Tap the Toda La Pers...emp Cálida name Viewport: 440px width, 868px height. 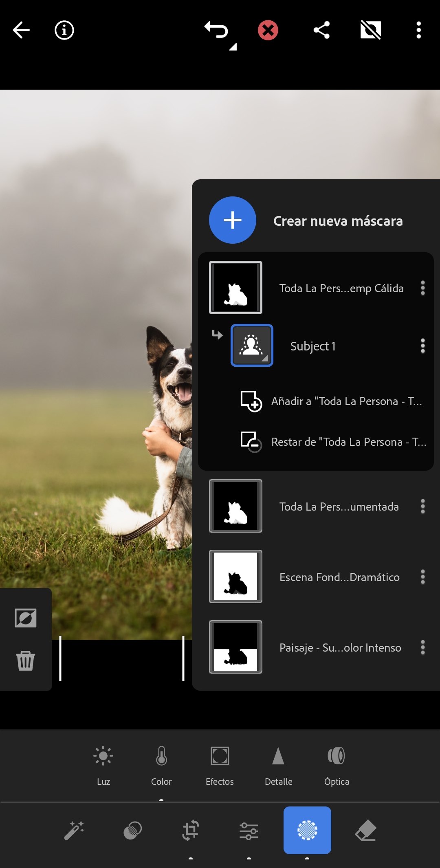point(341,288)
